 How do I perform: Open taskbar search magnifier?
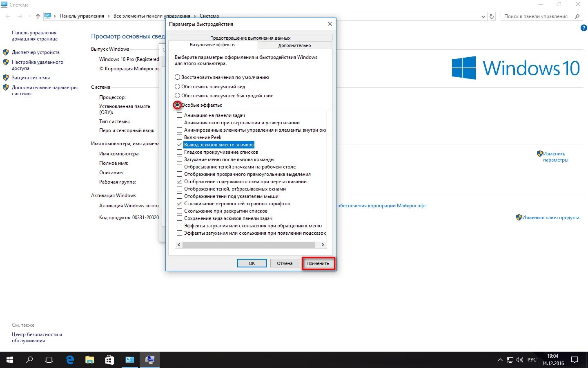[29, 360]
